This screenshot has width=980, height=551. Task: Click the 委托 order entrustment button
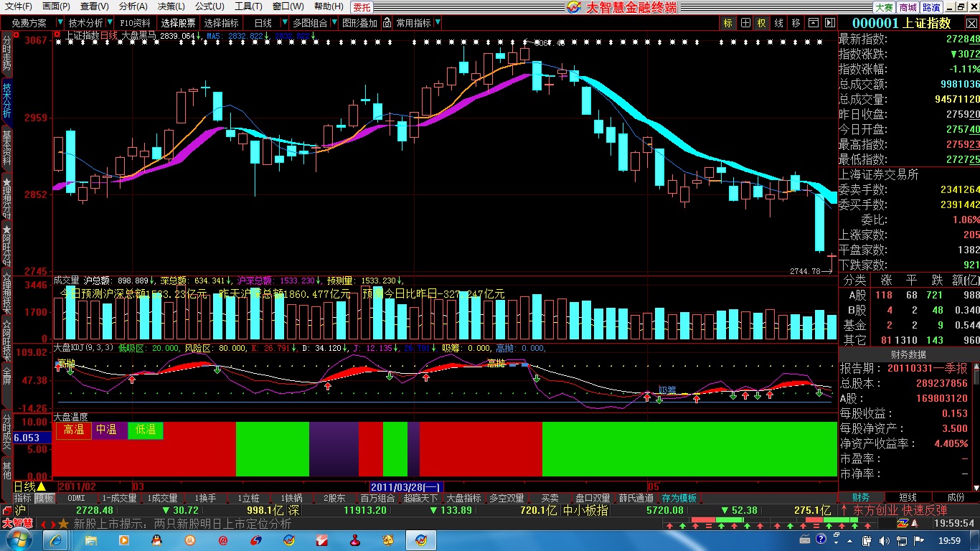(x=362, y=7)
